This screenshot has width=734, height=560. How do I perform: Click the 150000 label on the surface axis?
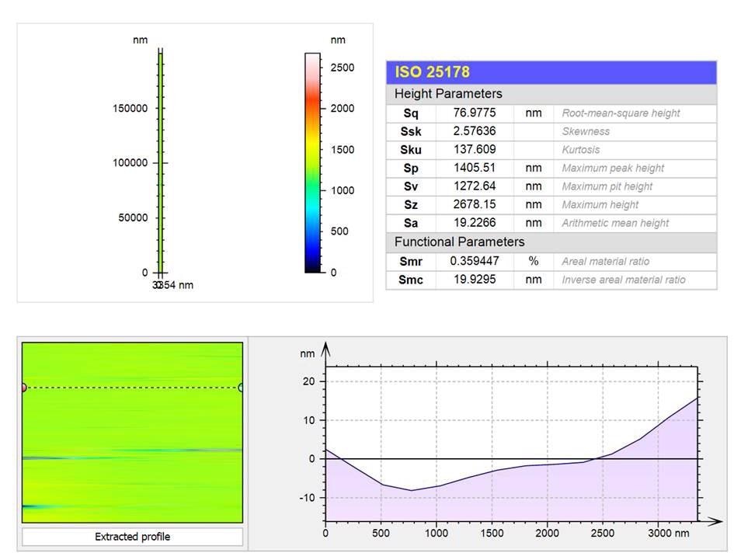pyautogui.click(x=130, y=108)
